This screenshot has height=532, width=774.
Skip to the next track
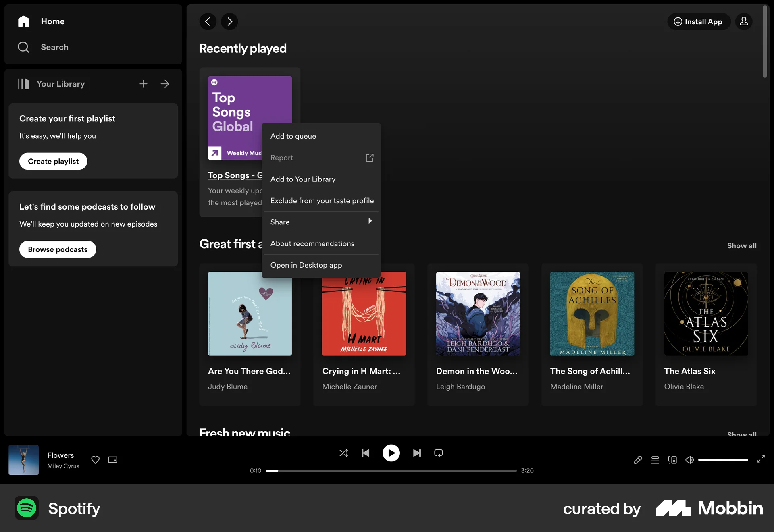click(x=416, y=453)
